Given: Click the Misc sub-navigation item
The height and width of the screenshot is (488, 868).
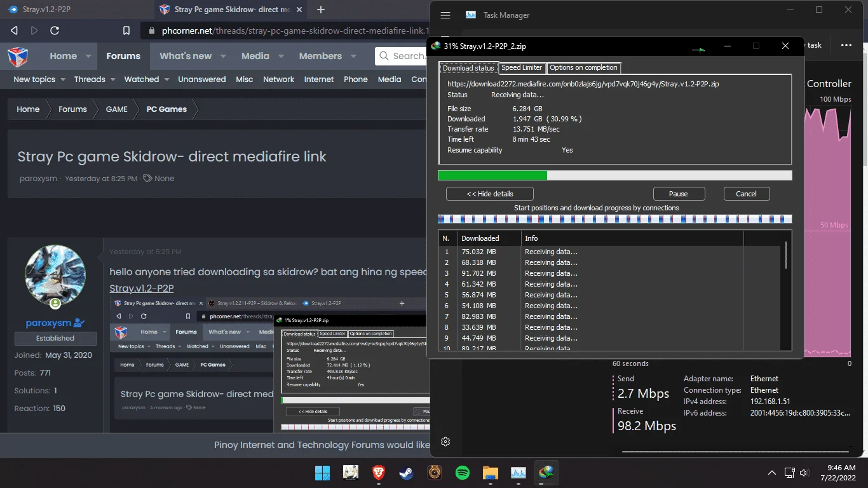Looking at the screenshot, I should [245, 79].
